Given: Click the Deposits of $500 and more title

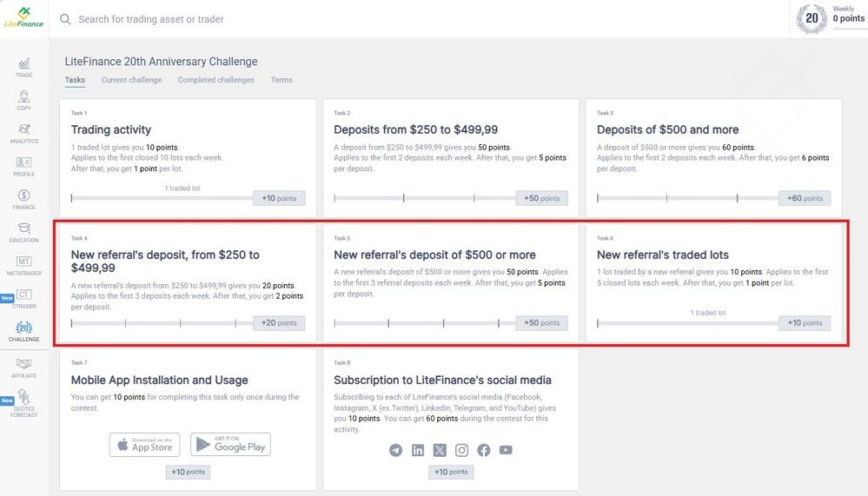Looking at the screenshot, I should (667, 129).
